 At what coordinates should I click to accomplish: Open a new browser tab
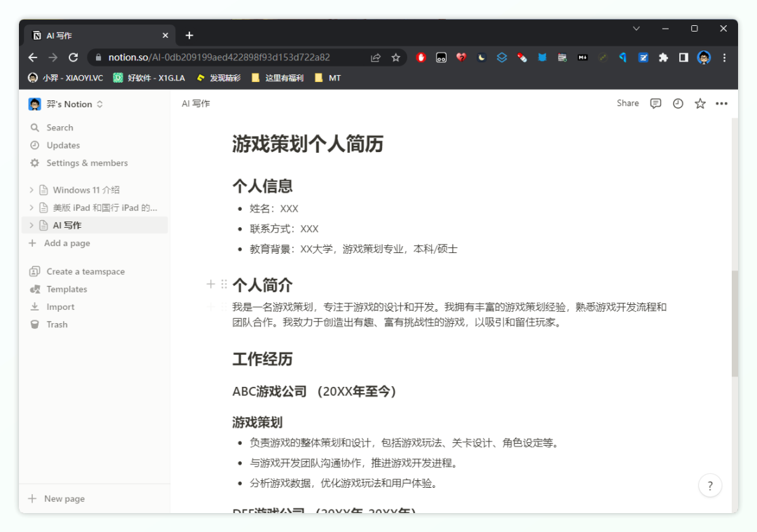pos(189,36)
